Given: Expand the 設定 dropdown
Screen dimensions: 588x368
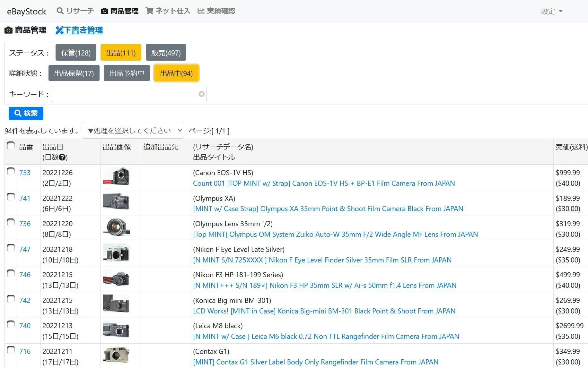Looking at the screenshot, I should click(552, 12).
